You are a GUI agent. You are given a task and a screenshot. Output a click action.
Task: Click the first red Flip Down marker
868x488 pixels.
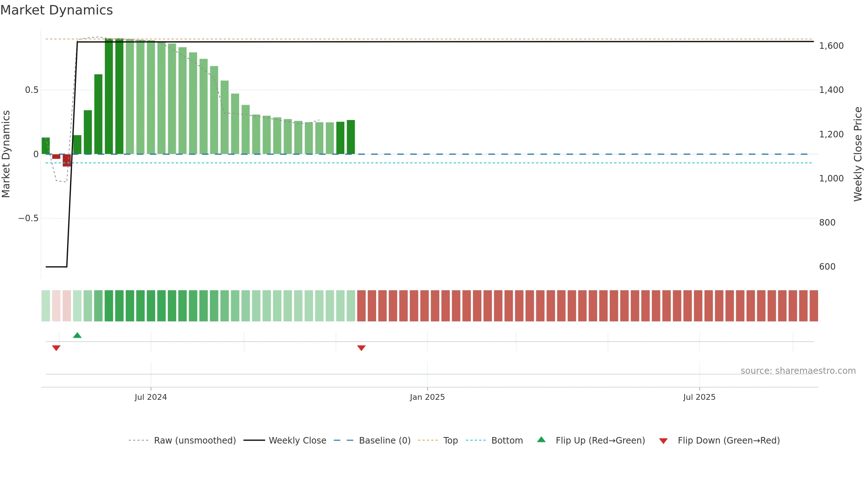coord(56,348)
